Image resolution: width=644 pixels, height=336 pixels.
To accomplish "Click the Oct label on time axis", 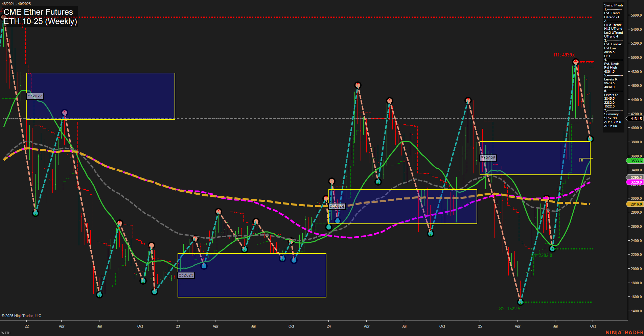I will (x=593, y=326).
